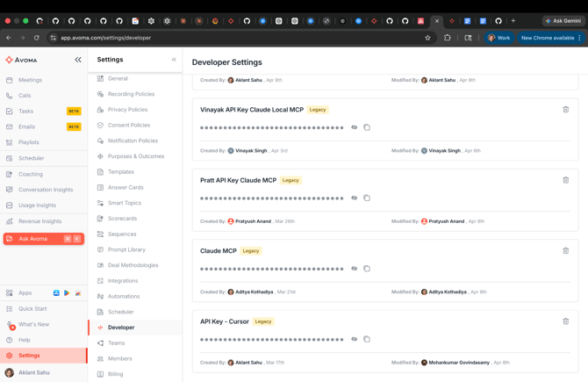This screenshot has width=588, height=382.
Task: Delete the Pratt API Key Claude MCP key
Action: (x=565, y=180)
